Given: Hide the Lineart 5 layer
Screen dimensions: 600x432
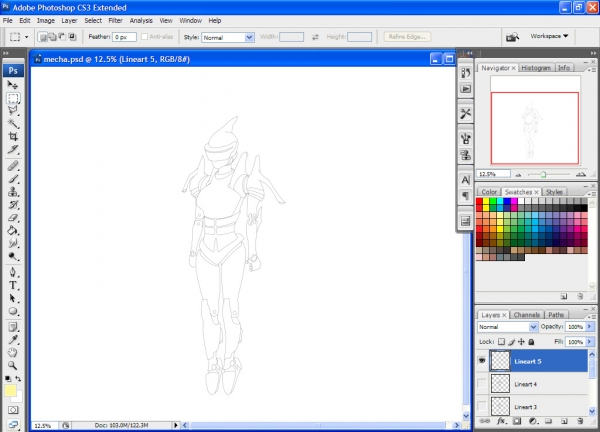Looking at the screenshot, I should tap(482, 360).
